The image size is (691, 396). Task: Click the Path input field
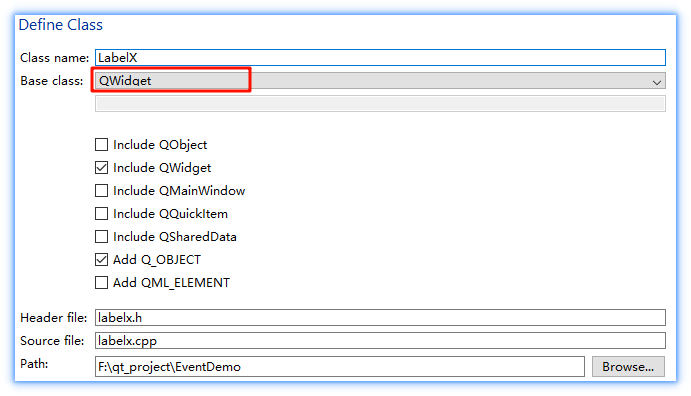click(339, 366)
